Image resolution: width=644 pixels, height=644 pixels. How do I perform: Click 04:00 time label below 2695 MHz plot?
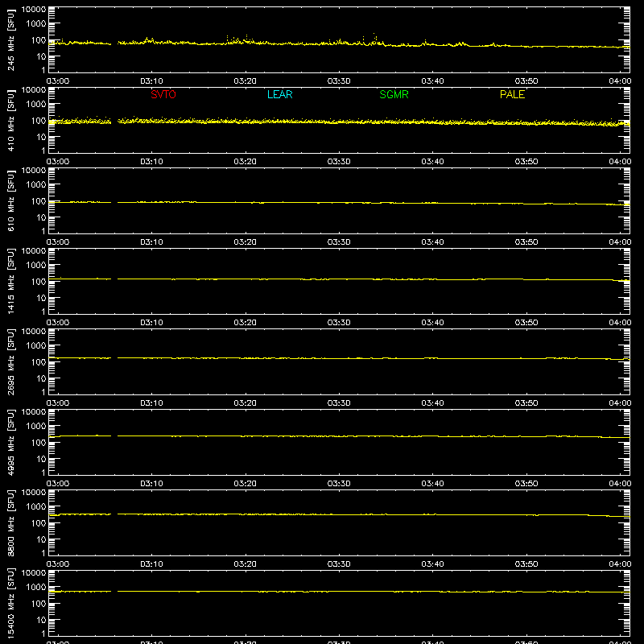pos(620,403)
